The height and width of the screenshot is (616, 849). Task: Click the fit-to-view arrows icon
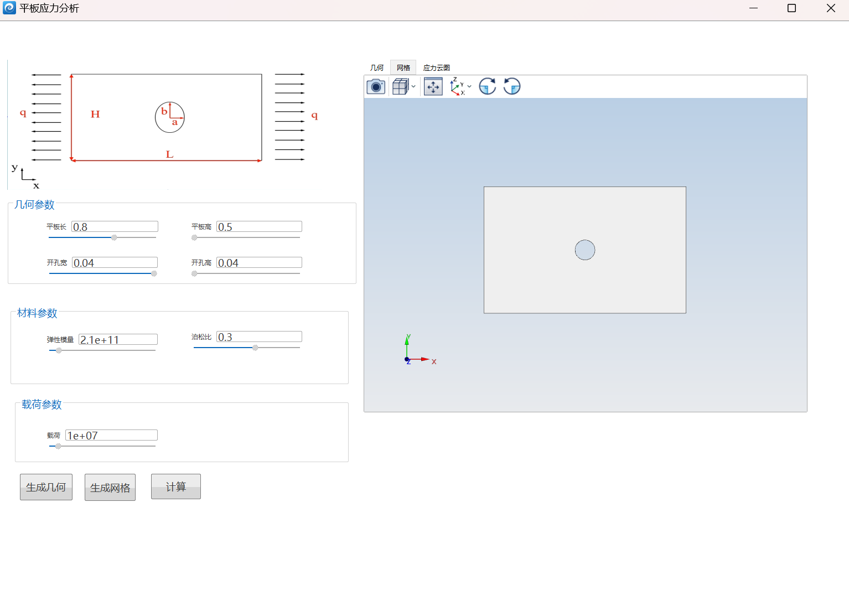(x=433, y=86)
